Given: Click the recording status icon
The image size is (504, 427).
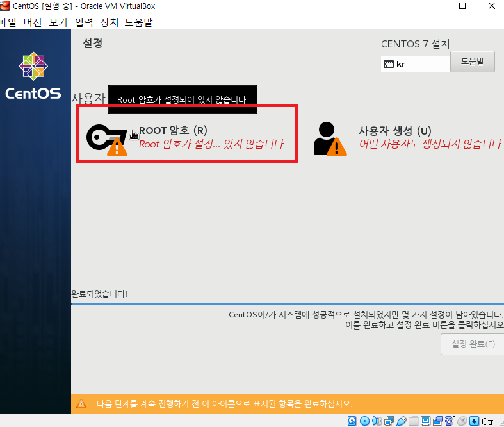Looking at the screenshot, I should pyautogui.click(x=438, y=421).
